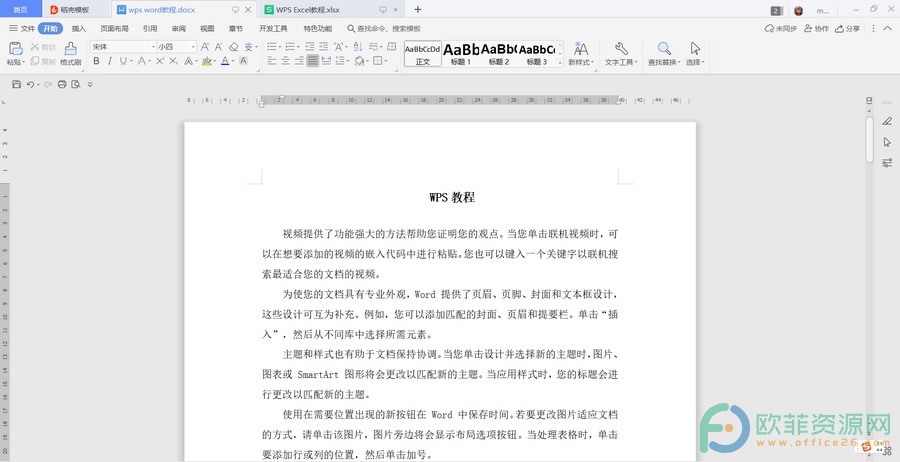This screenshot has height=462, width=900.
Task: Toggle justified alignment button
Action: pyautogui.click(x=313, y=60)
